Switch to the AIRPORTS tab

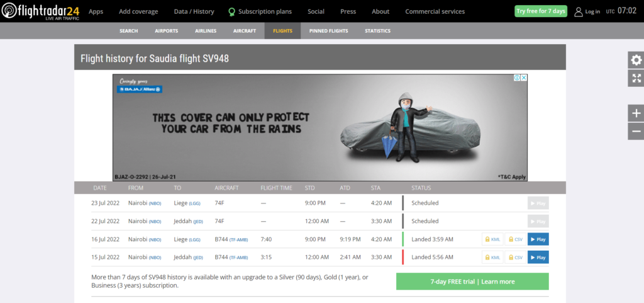166,31
